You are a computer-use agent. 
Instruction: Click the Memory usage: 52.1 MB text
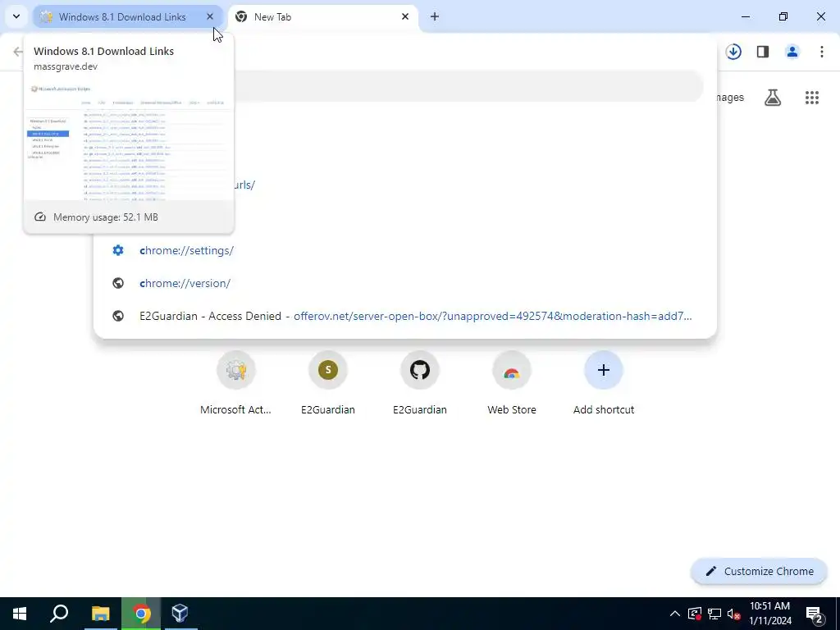106,217
